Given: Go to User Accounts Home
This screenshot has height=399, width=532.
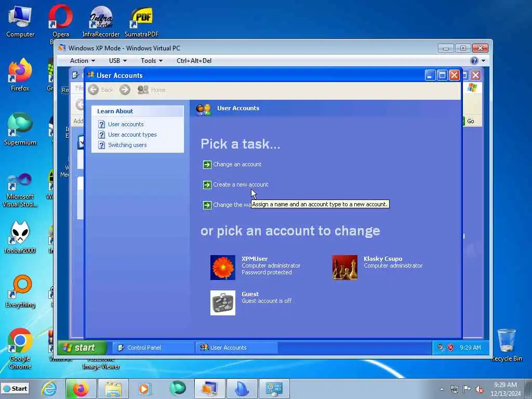Looking at the screenshot, I should (151, 89).
